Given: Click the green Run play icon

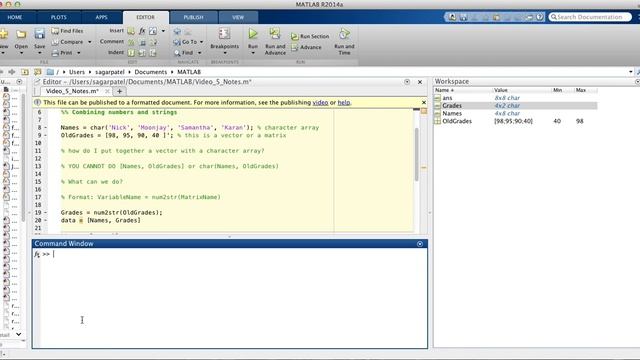Looking at the screenshot, I should [253, 33].
